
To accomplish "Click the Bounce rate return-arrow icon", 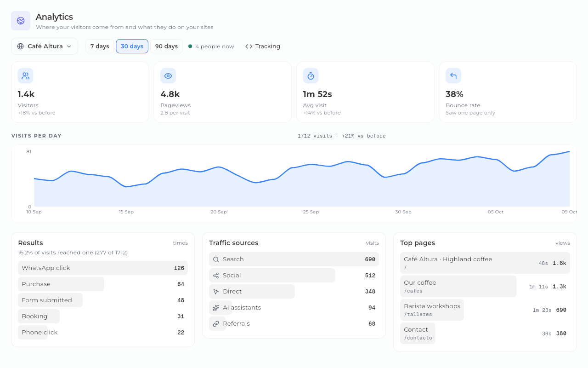I will point(453,76).
